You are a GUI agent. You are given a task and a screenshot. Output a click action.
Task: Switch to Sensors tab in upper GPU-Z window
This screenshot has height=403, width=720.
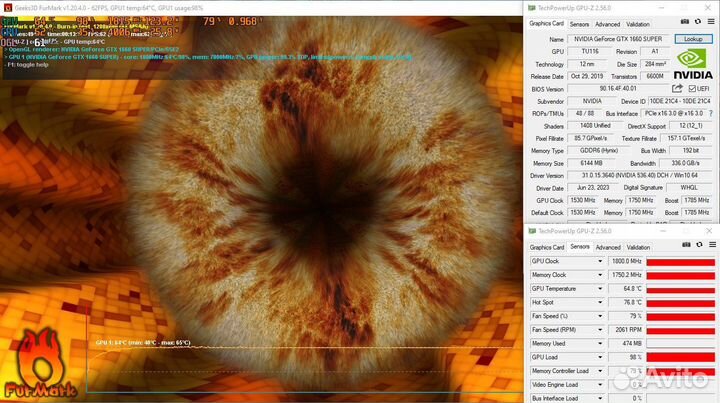point(579,24)
